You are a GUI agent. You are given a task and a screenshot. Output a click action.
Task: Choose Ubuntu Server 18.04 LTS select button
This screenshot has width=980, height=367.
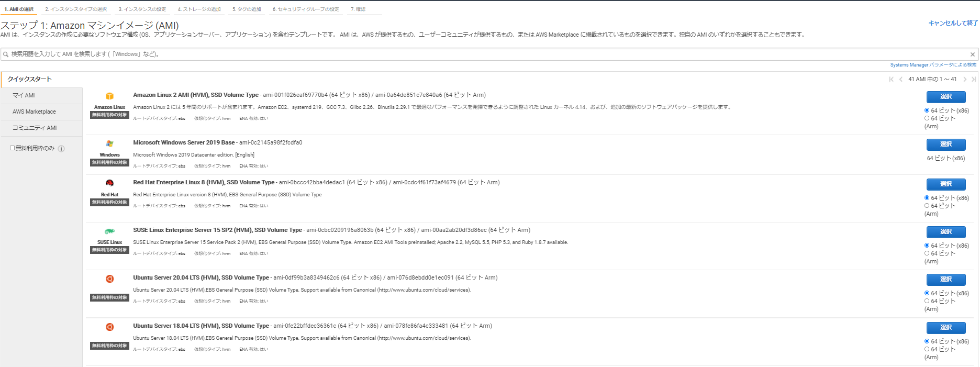pos(946,328)
